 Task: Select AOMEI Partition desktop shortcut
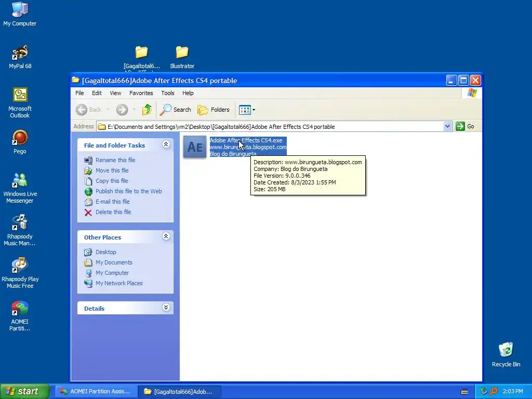pos(20,315)
